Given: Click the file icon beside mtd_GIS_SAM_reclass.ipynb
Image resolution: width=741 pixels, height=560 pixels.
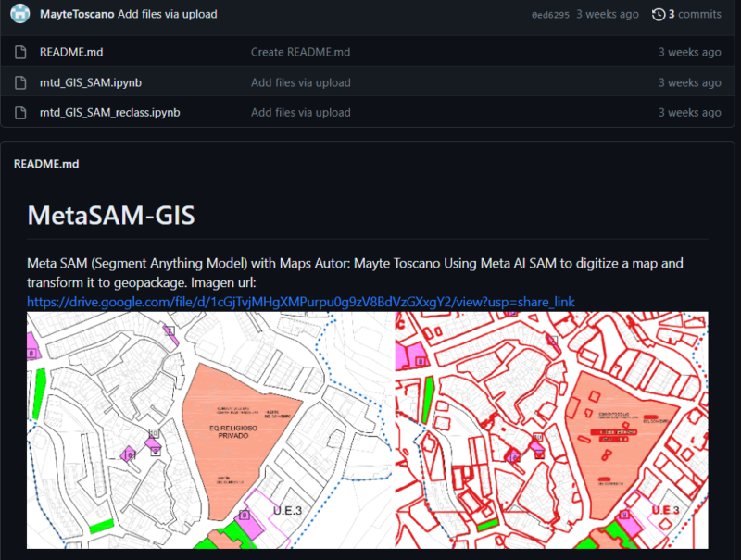Looking at the screenshot, I should click(x=22, y=112).
